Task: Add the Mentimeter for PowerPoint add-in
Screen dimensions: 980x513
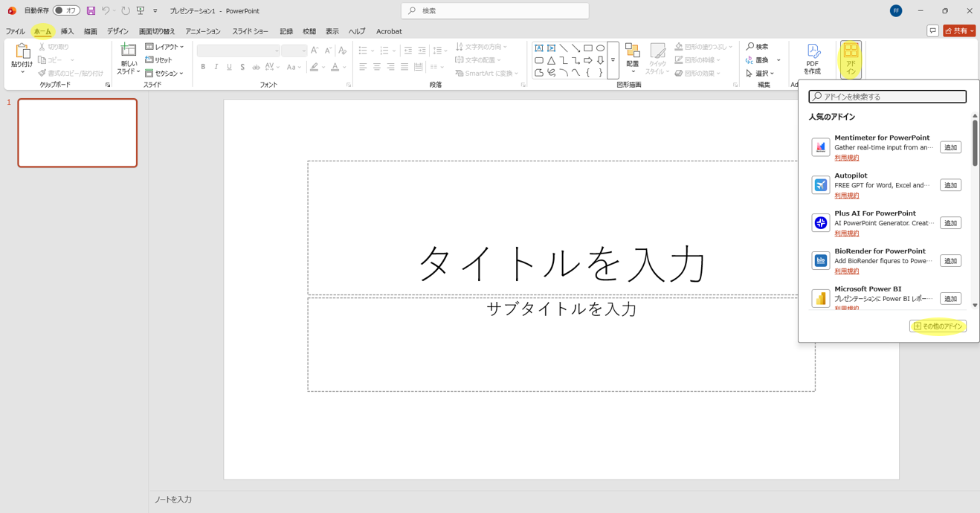Action: [950, 147]
